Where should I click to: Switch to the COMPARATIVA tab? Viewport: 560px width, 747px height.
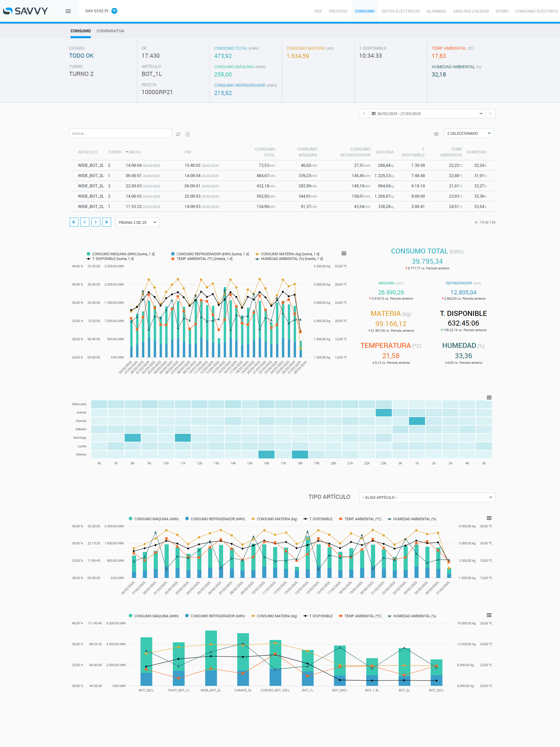[x=110, y=31]
